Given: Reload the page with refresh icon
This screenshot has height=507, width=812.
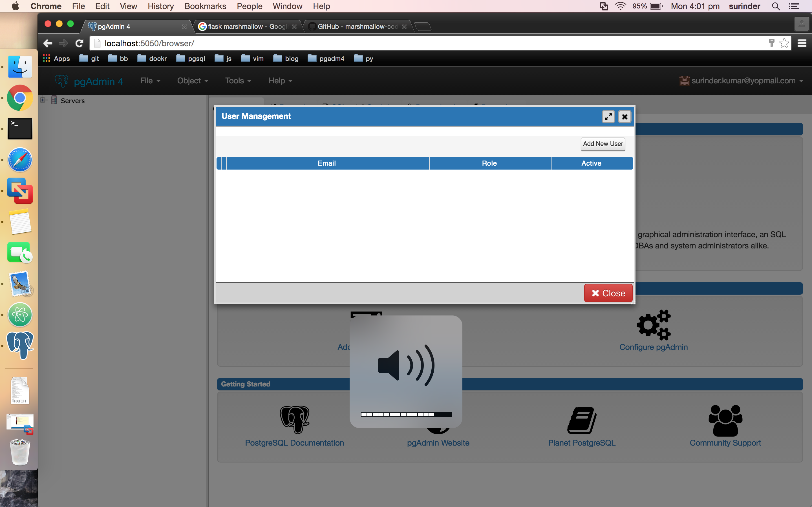Looking at the screenshot, I should (x=80, y=43).
